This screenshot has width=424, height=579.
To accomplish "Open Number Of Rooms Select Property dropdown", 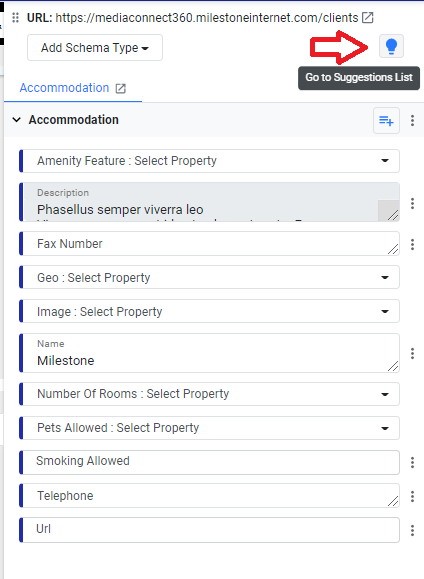I will (x=209, y=394).
